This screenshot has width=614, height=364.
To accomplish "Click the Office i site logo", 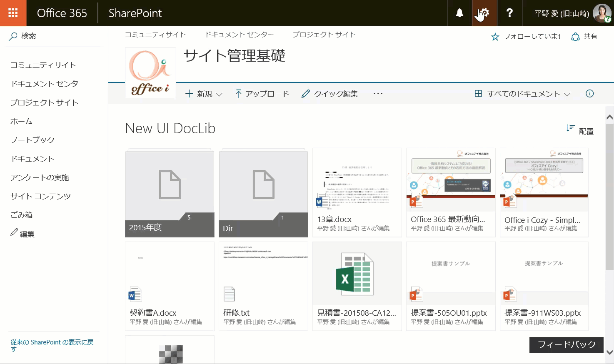I will tap(150, 73).
